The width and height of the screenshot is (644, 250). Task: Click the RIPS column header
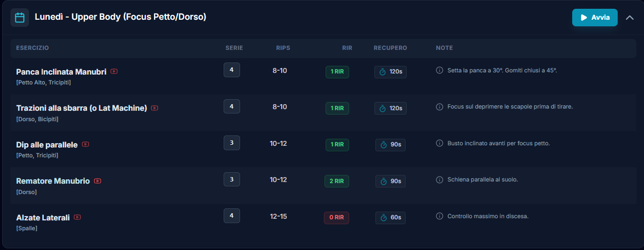pos(283,48)
